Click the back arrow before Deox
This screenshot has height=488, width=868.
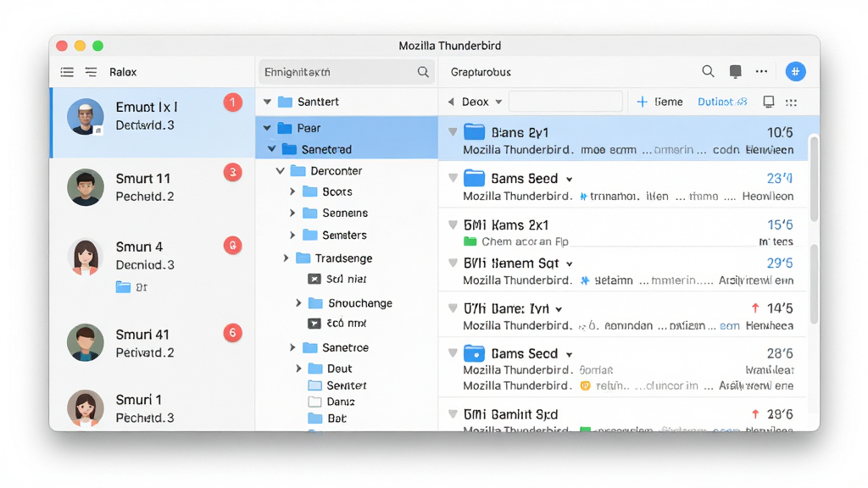(451, 102)
